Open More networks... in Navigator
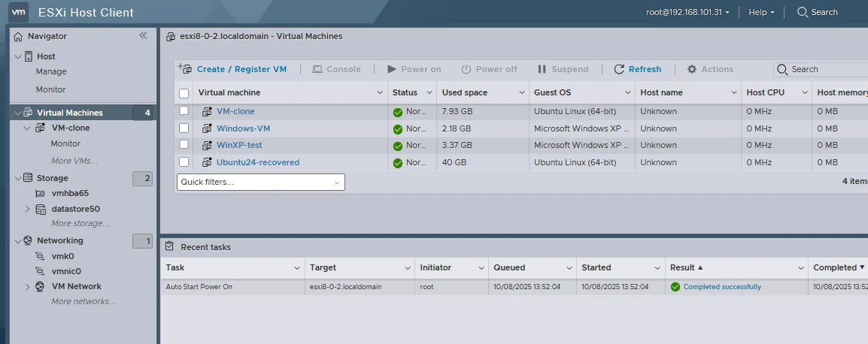 (x=83, y=301)
